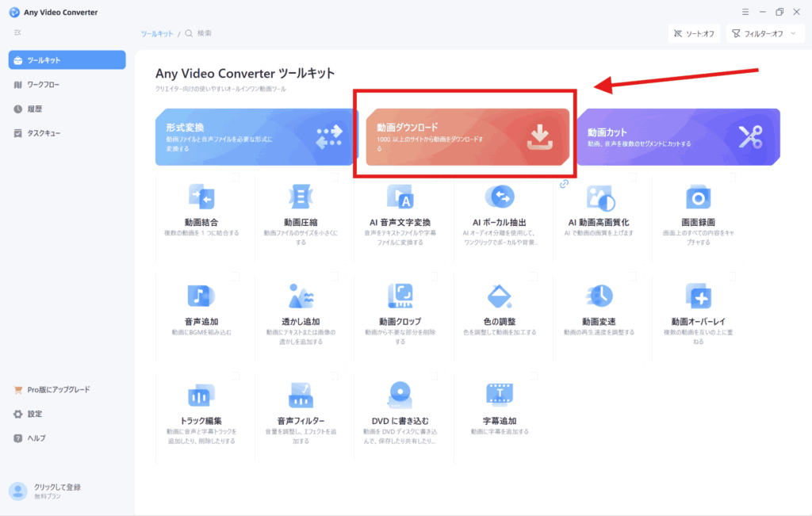Select ワークフロー in the sidebar
The width and height of the screenshot is (812, 516).
point(67,84)
